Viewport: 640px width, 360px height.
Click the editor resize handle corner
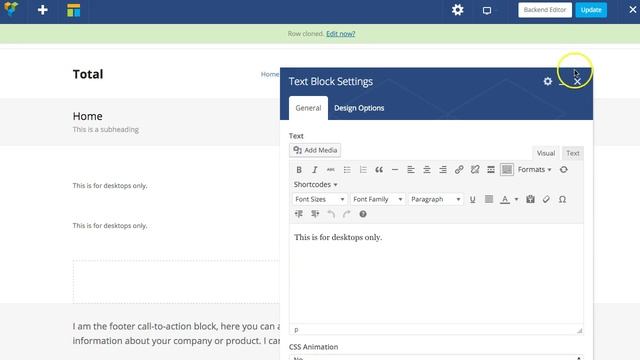[x=580, y=331]
